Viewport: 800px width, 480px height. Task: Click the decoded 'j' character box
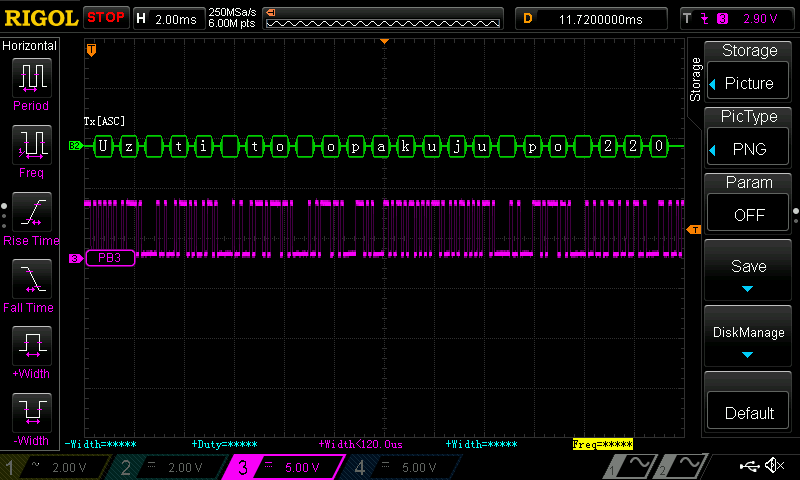tap(457, 146)
